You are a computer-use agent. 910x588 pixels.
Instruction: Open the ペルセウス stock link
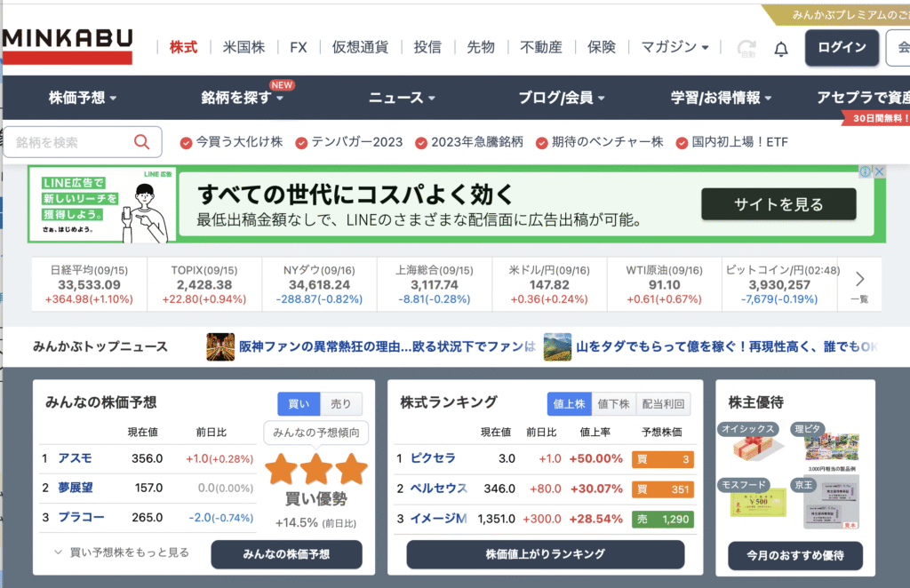pyautogui.click(x=439, y=489)
